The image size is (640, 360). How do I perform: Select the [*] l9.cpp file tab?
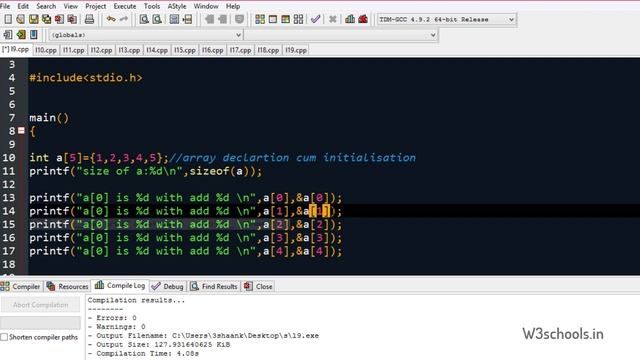point(16,49)
